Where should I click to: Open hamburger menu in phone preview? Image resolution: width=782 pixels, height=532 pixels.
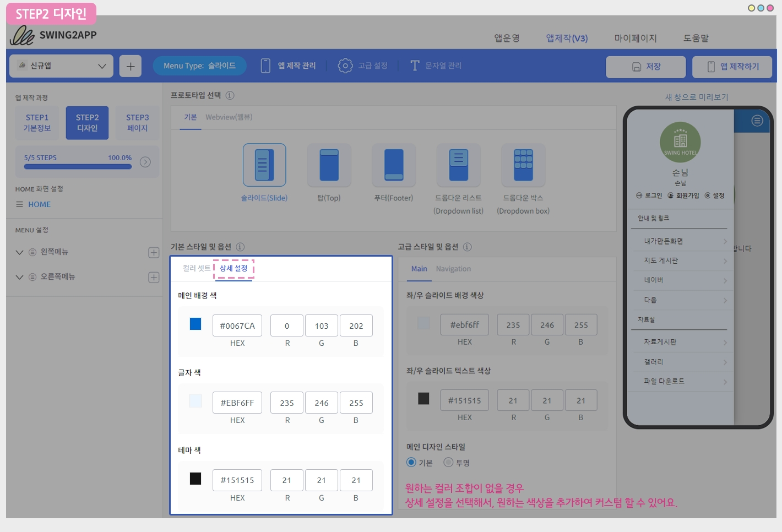(757, 121)
